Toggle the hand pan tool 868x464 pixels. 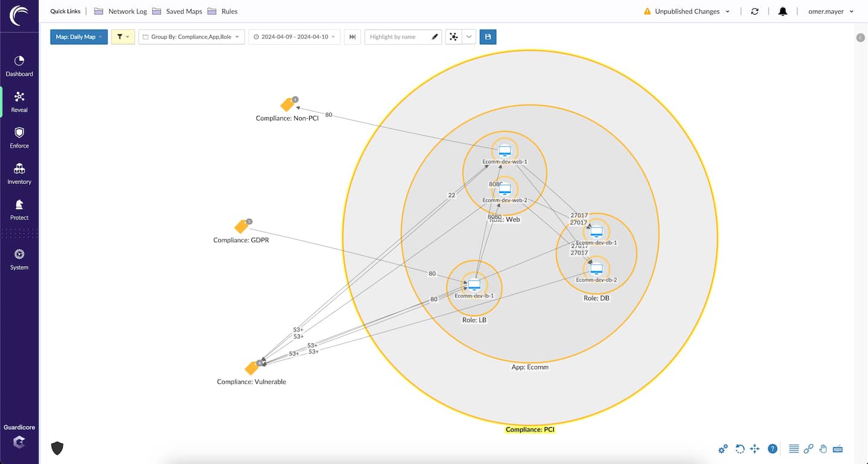[x=823, y=449]
